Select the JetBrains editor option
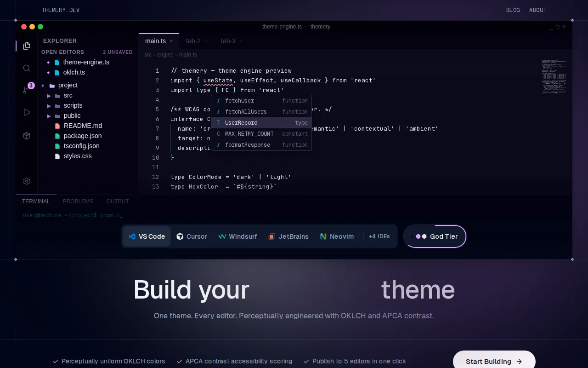 [288, 236]
